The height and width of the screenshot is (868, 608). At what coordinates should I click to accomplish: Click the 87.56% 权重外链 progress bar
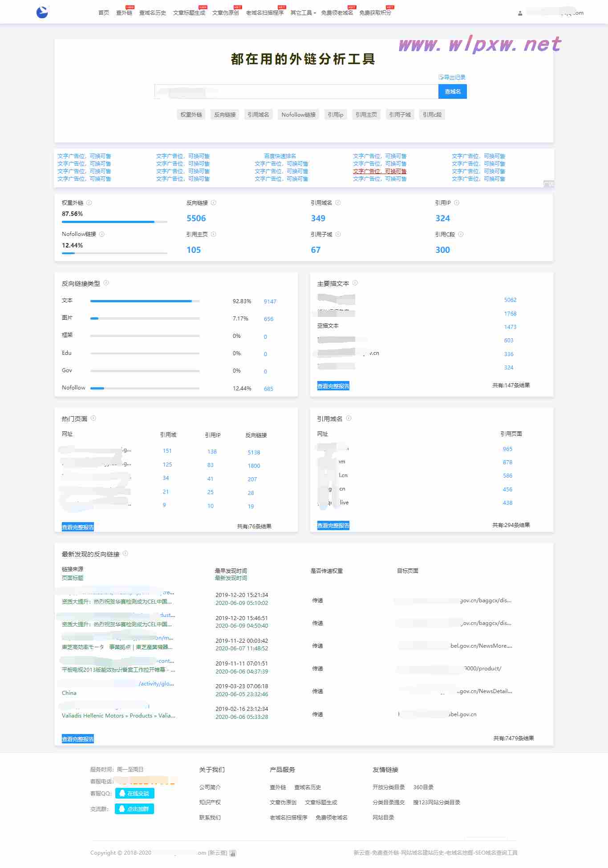pyautogui.click(x=114, y=222)
